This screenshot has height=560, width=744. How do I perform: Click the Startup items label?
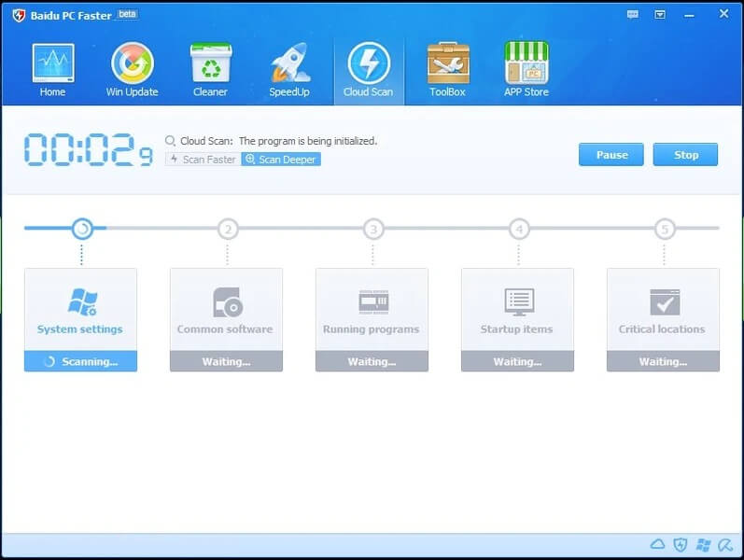coord(517,329)
